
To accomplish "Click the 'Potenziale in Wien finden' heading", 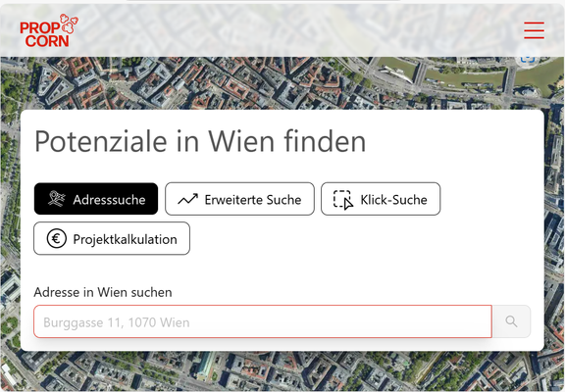I will (x=200, y=141).
